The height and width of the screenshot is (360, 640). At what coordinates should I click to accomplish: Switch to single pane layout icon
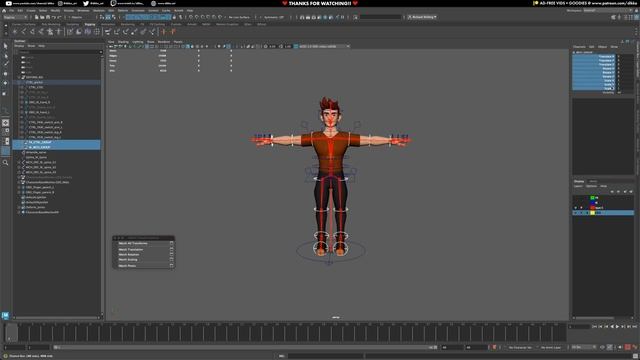5,123
